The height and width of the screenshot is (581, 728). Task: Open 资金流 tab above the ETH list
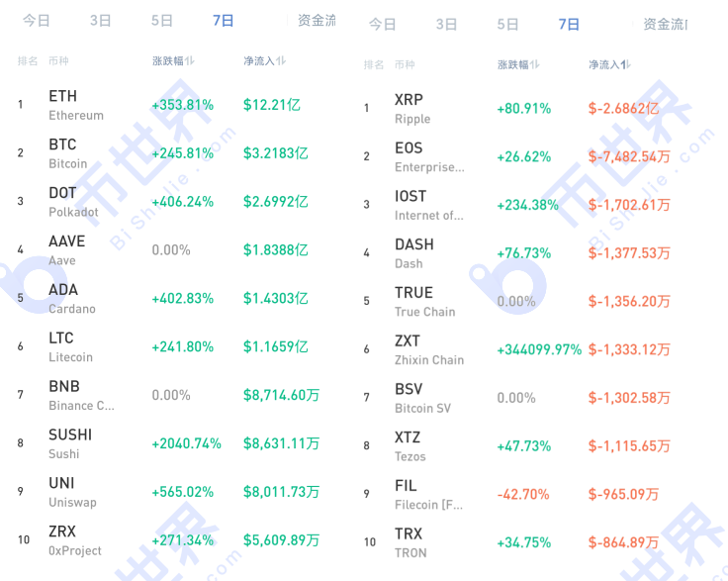click(317, 20)
